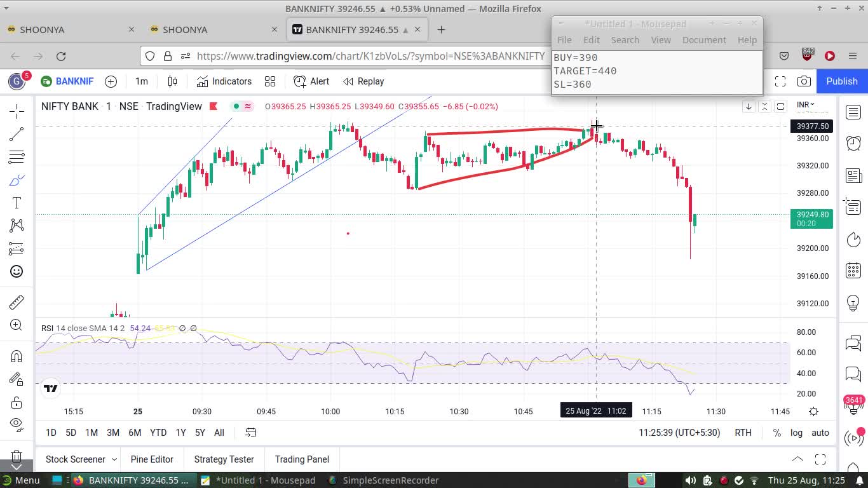Screen dimensions: 868x488
Task: Open the Mousepad File menu
Action: tap(564, 39)
